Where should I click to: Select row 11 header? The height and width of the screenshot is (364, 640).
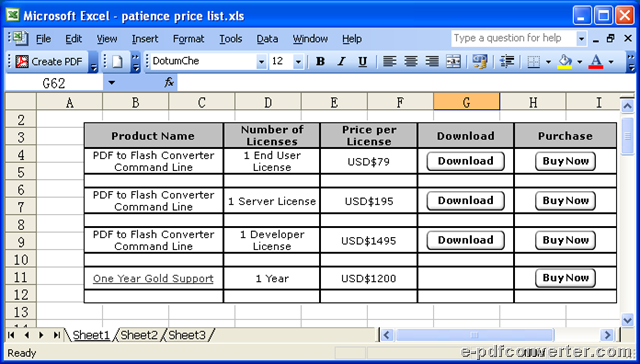pyautogui.click(x=21, y=278)
